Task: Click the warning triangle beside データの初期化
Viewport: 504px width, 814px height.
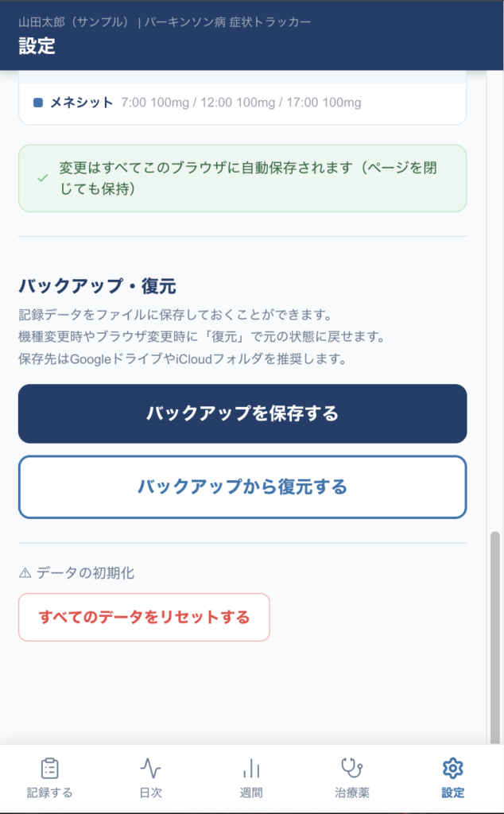Action: tap(25, 573)
